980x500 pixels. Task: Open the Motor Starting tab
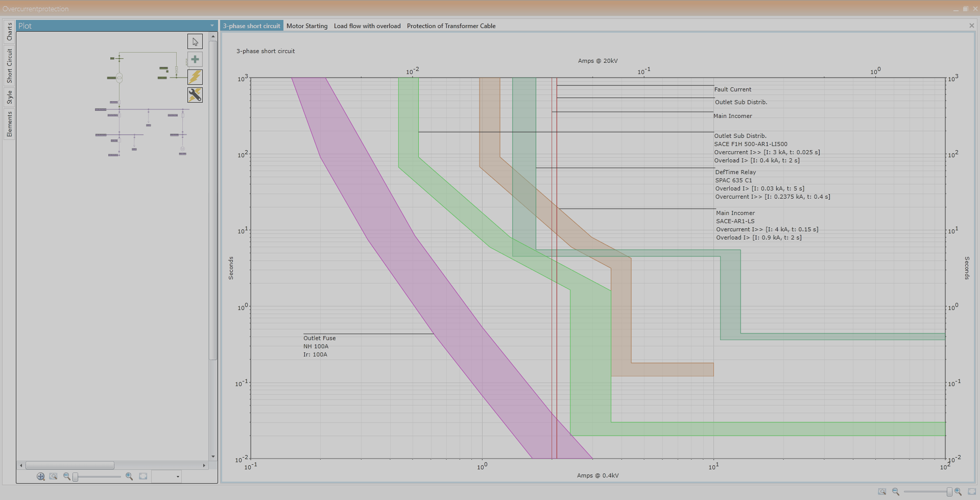click(307, 26)
